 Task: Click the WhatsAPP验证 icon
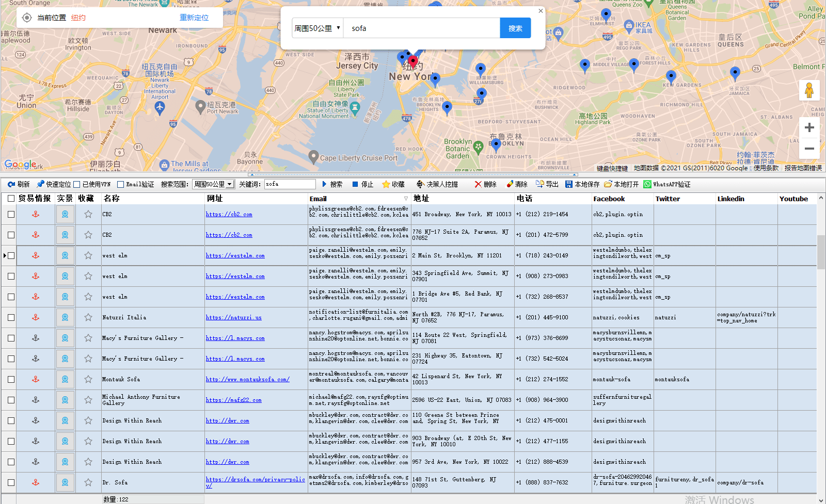click(x=647, y=184)
